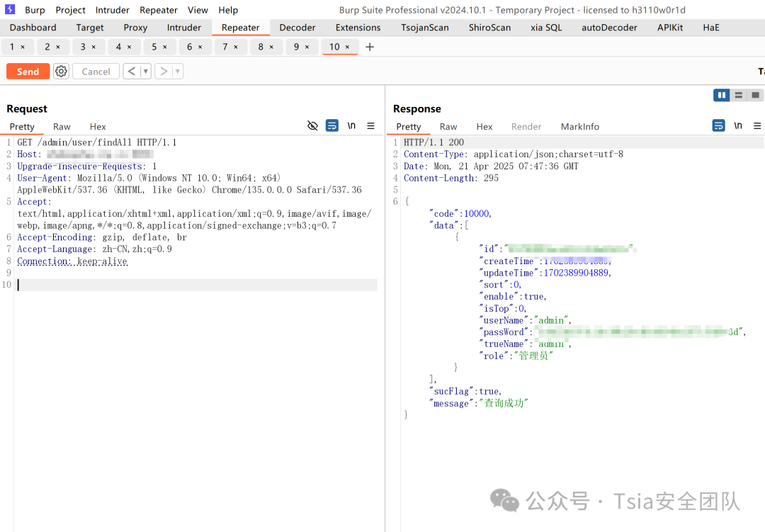Viewport: 765px width, 532px height.
Task: Close Repeater tab 4
Action: point(130,47)
